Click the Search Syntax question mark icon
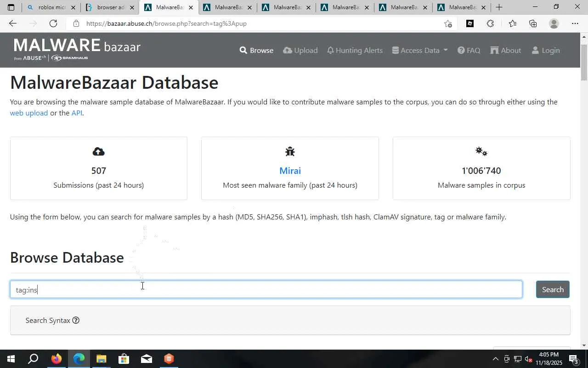The width and height of the screenshot is (588, 368). click(76, 321)
